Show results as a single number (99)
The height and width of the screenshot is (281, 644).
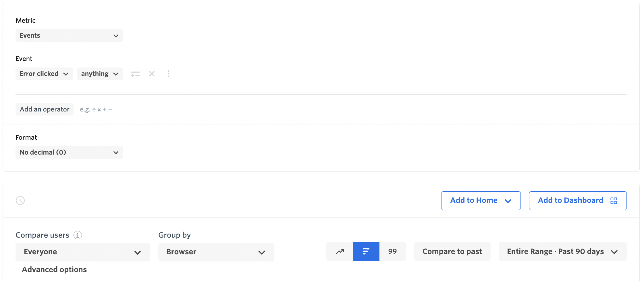pos(392,251)
